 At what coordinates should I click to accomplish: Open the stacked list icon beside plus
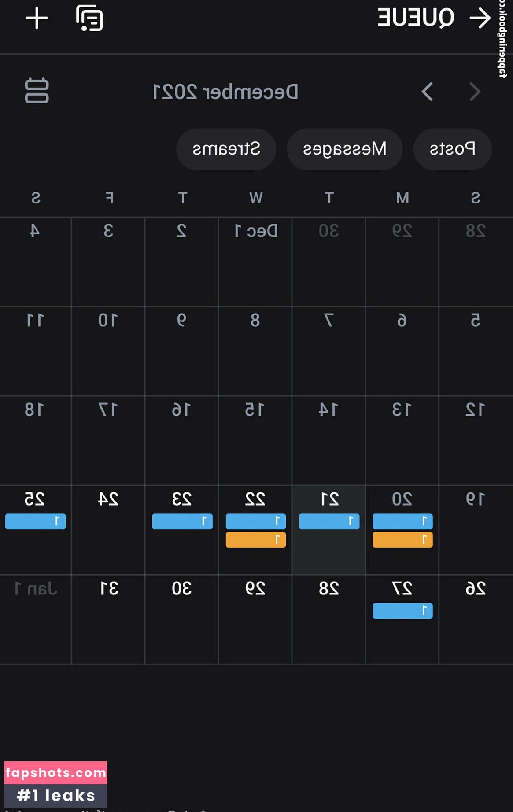[x=89, y=18]
